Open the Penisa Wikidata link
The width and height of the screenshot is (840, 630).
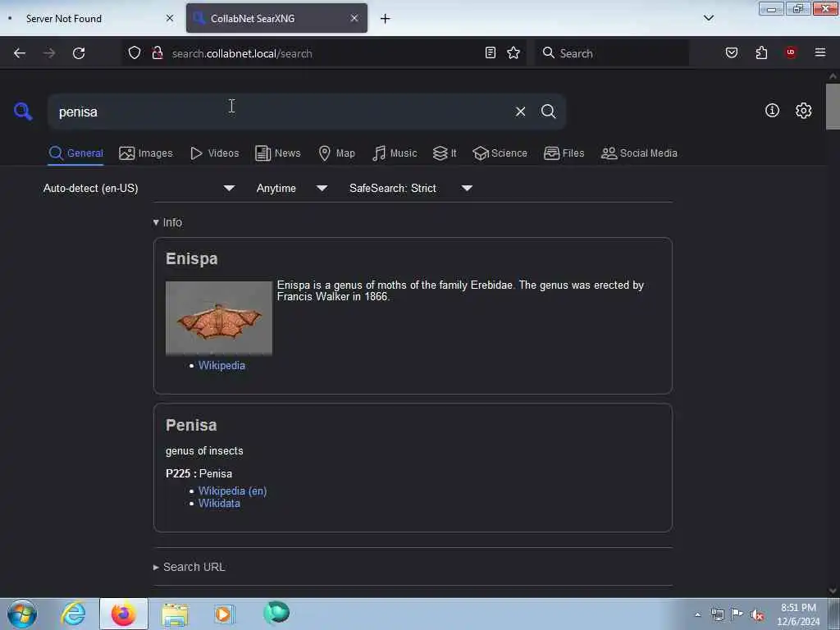click(x=219, y=503)
